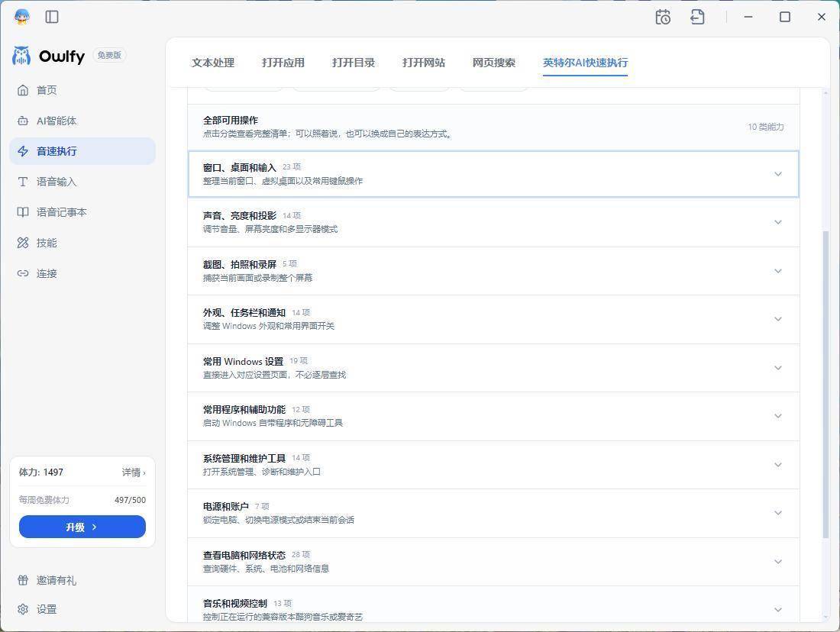Click the 每周免费体力 label

click(44, 500)
